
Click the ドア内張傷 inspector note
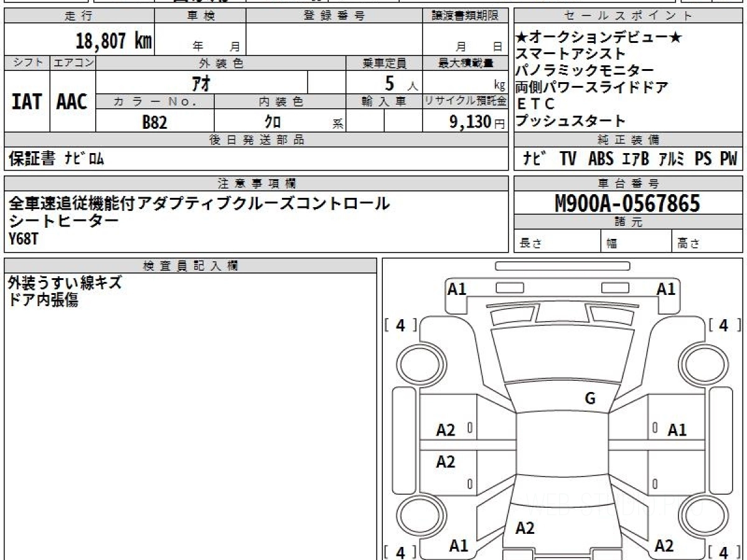pos(43,300)
